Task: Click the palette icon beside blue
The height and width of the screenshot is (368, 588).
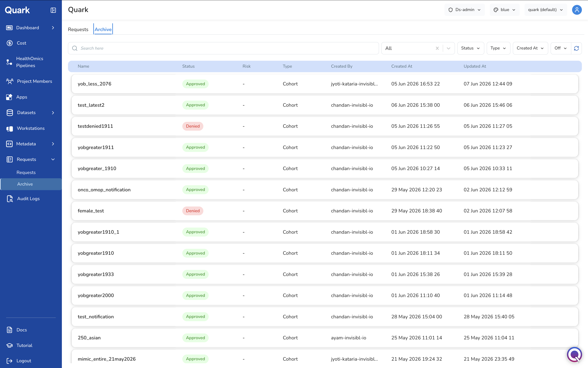Action: pos(496,10)
